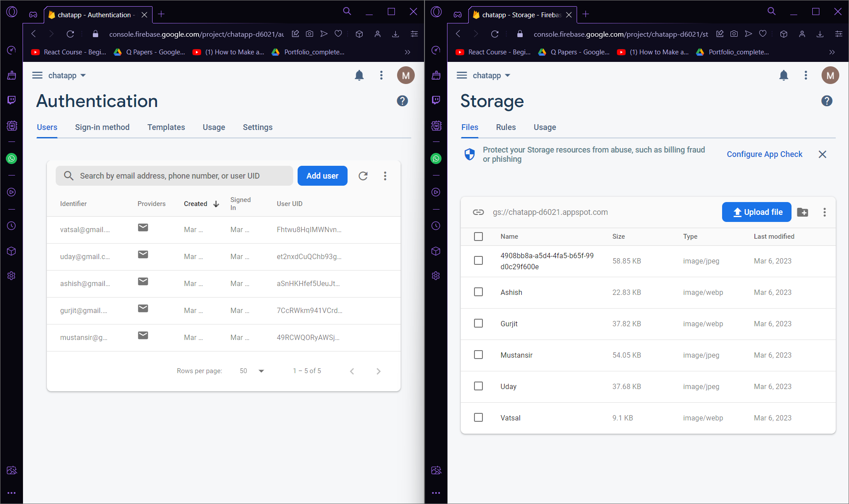The height and width of the screenshot is (504, 849).
Task: Open the overflow menu beside Upload file
Action: pos(824,212)
